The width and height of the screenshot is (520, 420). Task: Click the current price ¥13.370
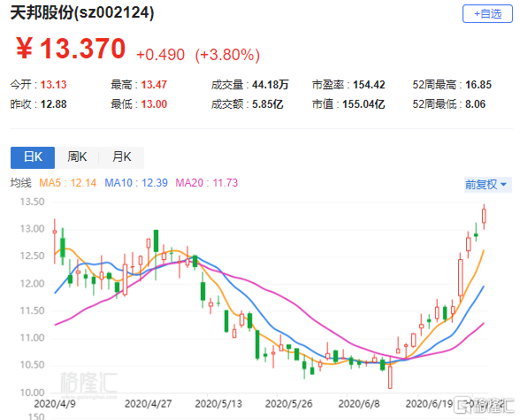point(71,49)
